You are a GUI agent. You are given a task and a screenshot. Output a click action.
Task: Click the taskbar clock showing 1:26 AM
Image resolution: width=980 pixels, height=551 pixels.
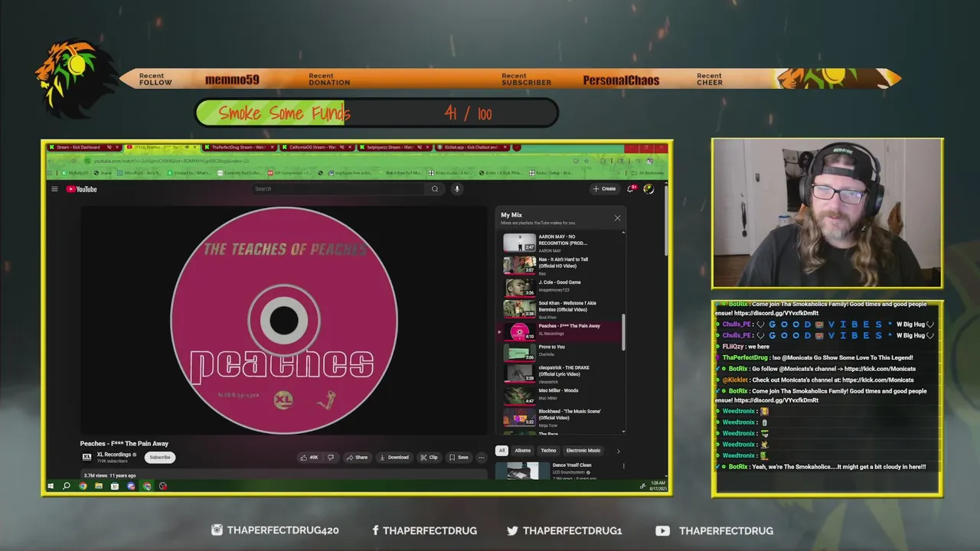(658, 486)
